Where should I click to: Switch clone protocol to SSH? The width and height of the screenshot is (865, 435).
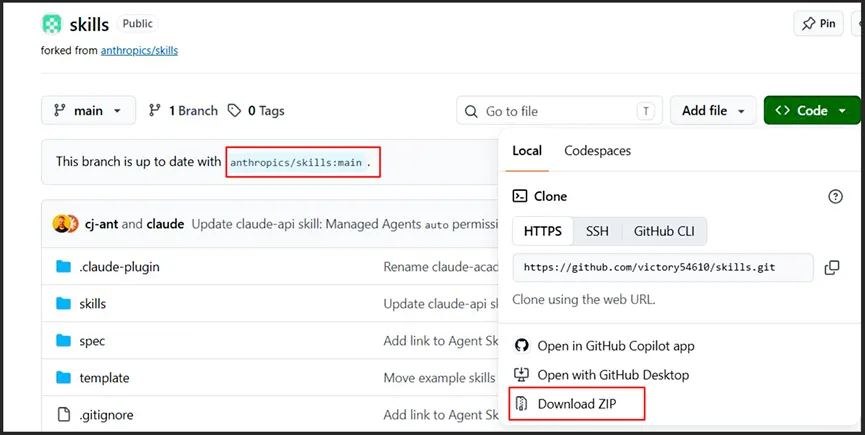[597, 231]
